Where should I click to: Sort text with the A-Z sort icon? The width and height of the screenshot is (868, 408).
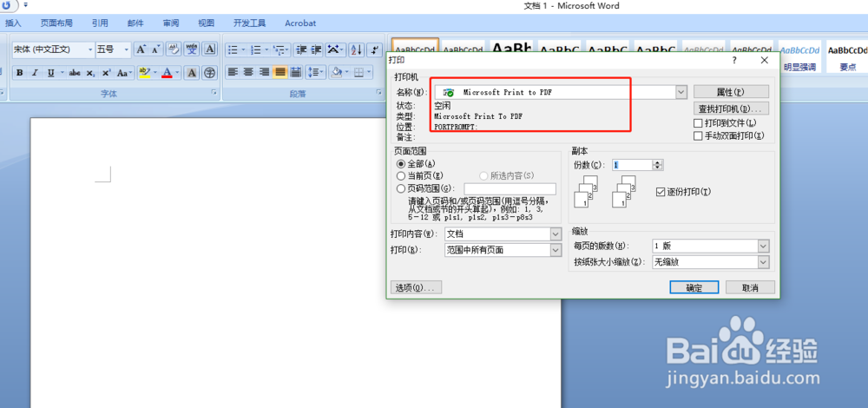(357, 49)
